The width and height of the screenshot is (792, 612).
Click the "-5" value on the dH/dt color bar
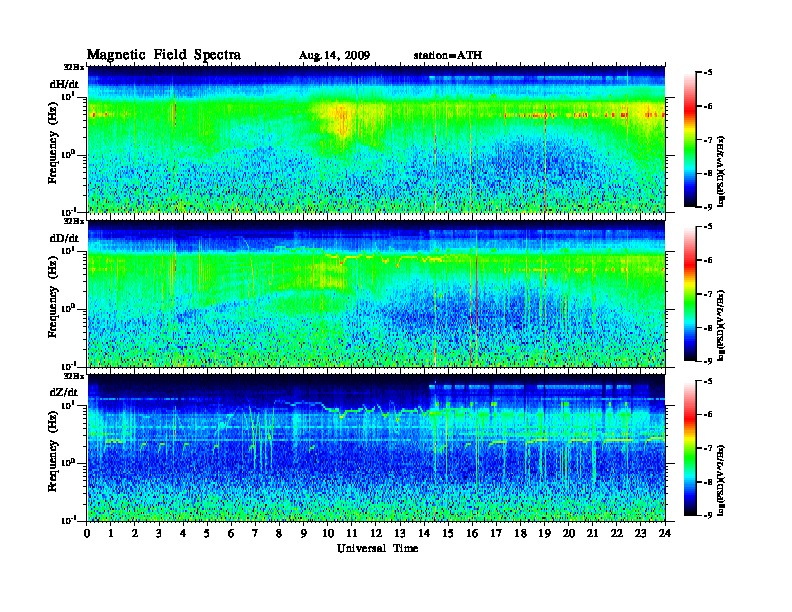point(709,73)
